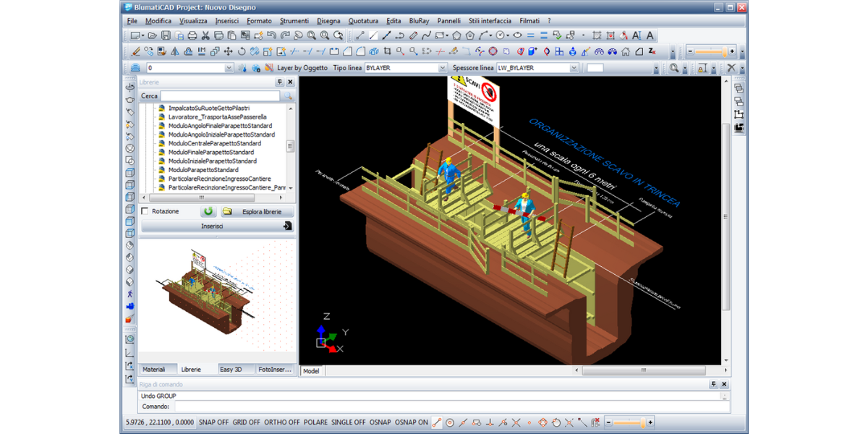Viewport: 868px width, 434px height.
Task: Click the polygon pentagon draw tool
Action: click(x=457, y=35)
